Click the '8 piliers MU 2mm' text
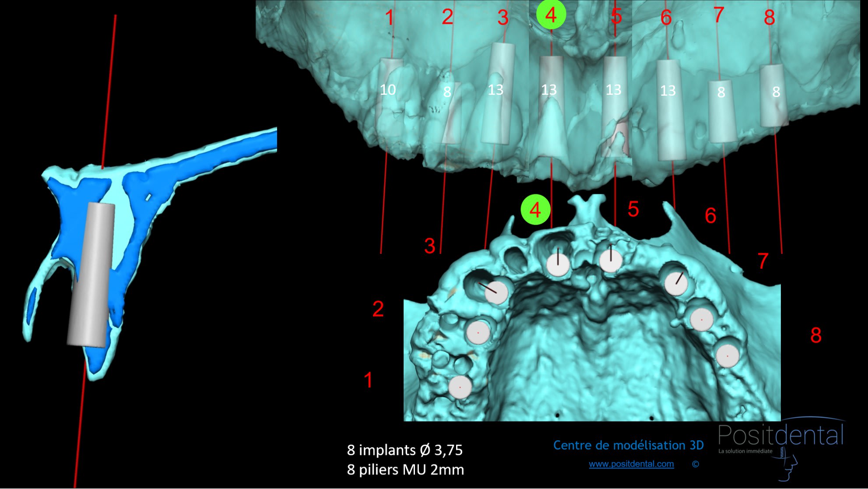Screen dimensions: 868x489 tap(405, 470)
